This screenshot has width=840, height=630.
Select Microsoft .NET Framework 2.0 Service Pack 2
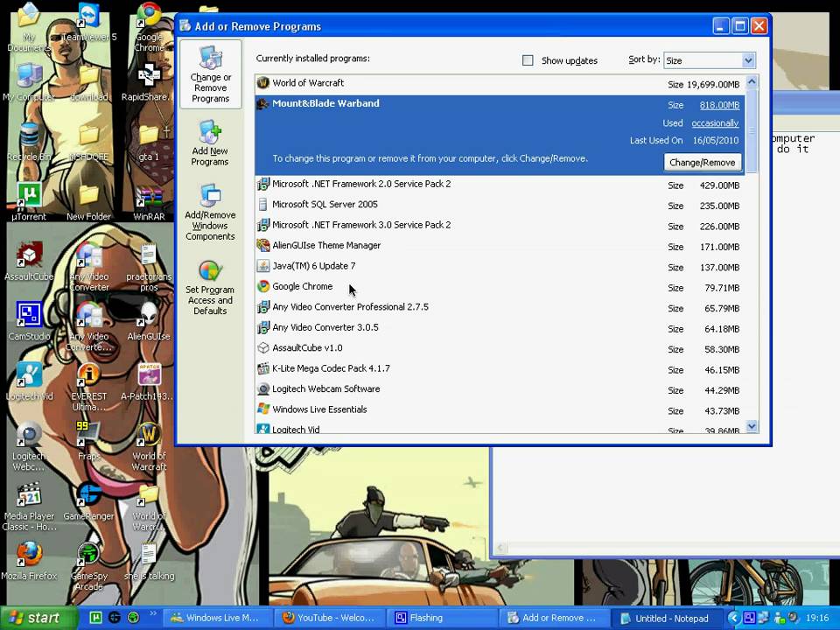click(x=500, y=185)
